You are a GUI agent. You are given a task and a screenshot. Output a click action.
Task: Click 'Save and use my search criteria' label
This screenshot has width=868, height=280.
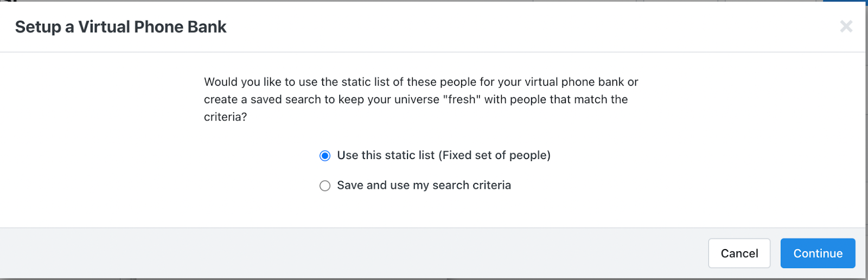coord(424,186)
